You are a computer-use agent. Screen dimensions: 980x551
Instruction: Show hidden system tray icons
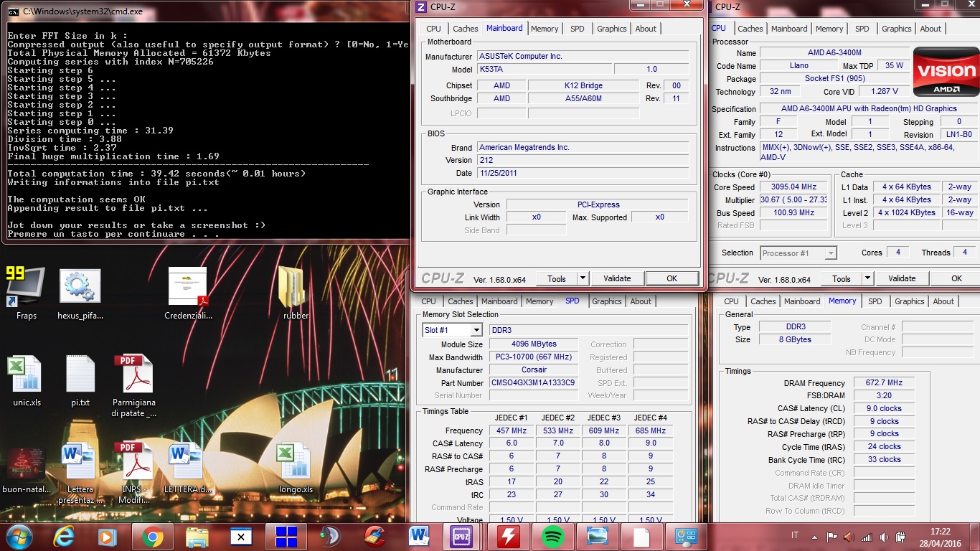(814, 537)
